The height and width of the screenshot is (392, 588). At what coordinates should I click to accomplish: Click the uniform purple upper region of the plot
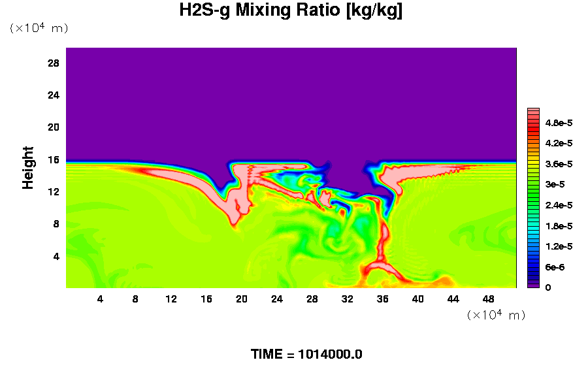click(x=291, y=98)
